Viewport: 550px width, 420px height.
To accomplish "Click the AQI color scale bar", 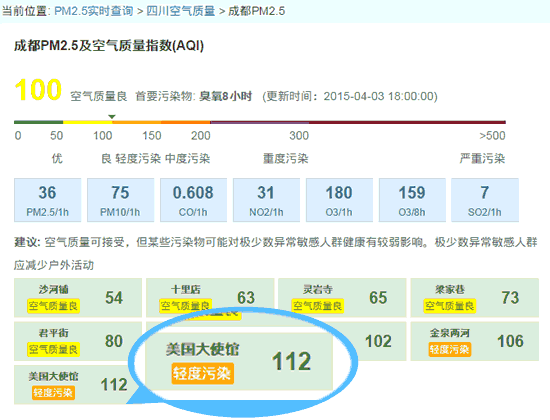I will click(260, 122).
